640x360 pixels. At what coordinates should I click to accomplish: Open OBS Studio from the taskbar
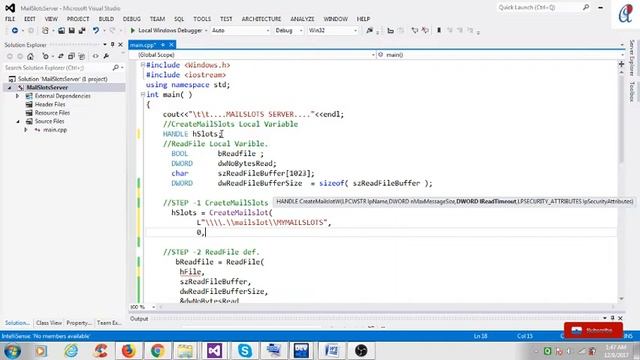click(x=361, y=350)
